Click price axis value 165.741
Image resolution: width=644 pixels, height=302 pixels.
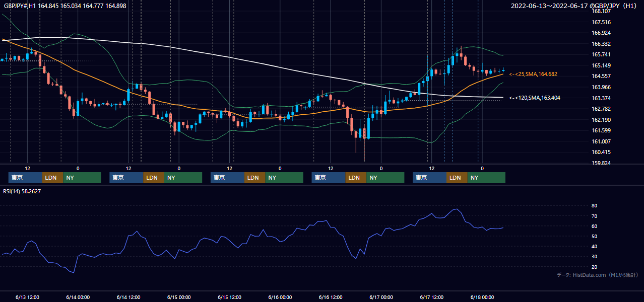pyautogui.click(x=601, y=54)
